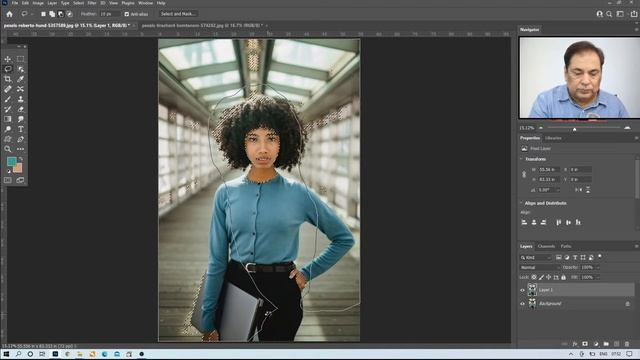The height and width of the screenshot is (360, 640).
Task: Click the foreground teal color swatch
Action: [x=11, y=162]
